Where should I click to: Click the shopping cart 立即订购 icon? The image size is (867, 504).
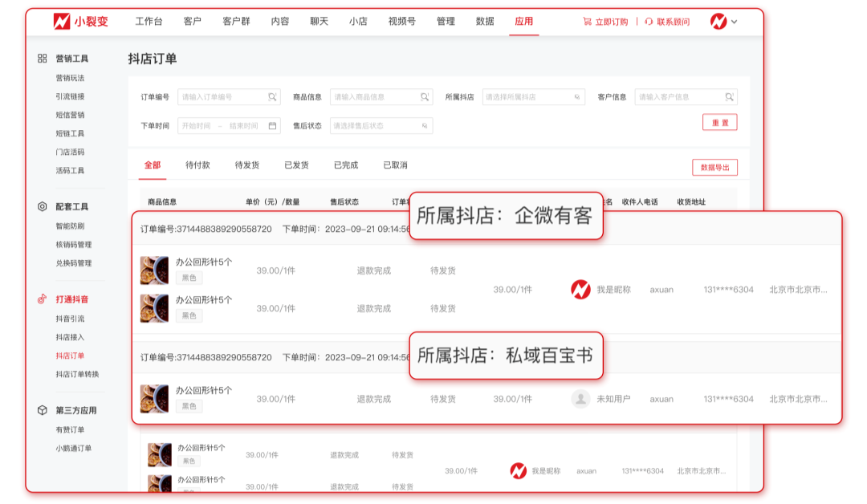(x=587, y=22)
